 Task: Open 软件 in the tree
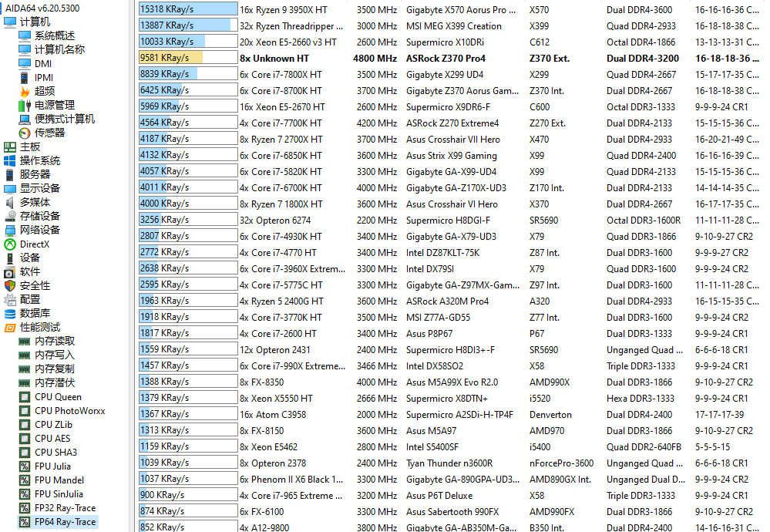click(30, 271)
